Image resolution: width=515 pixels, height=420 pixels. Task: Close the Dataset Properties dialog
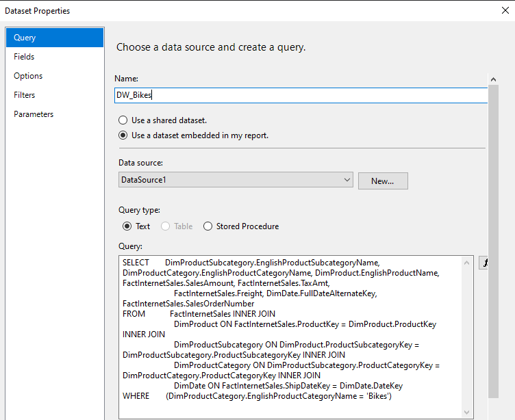pyautogui.click(x=505, y=10)
